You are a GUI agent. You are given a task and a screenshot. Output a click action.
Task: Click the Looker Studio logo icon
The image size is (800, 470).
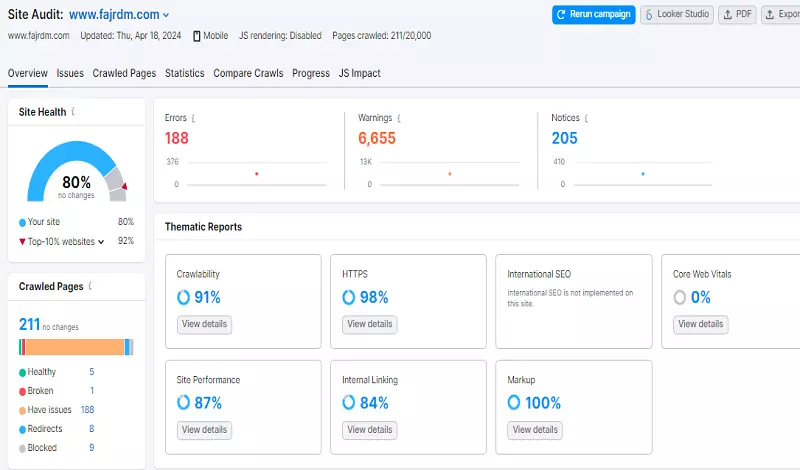click(648, 14)
